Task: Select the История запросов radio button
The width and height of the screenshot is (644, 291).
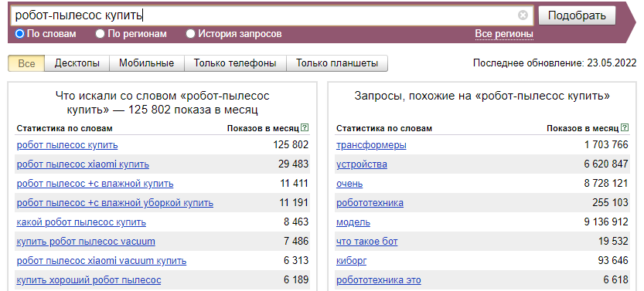Action: (x=190, y=34)
